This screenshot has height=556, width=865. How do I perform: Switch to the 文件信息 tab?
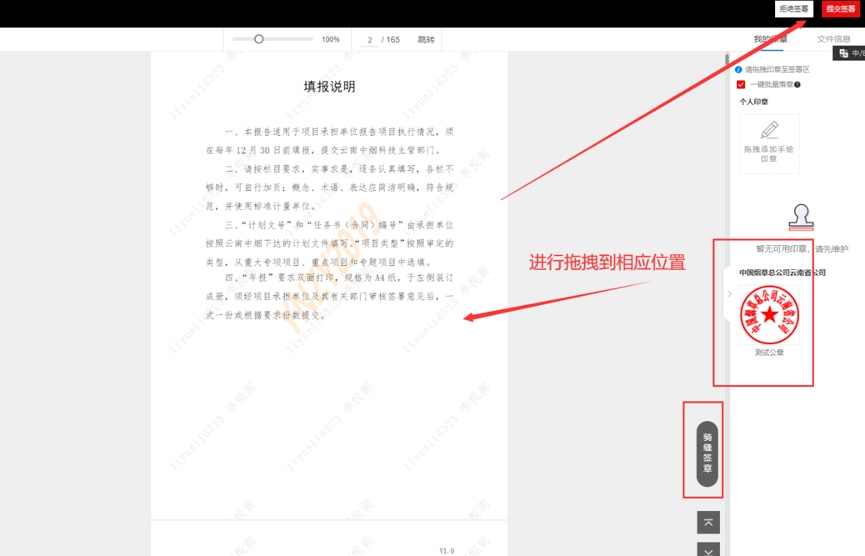833,39
